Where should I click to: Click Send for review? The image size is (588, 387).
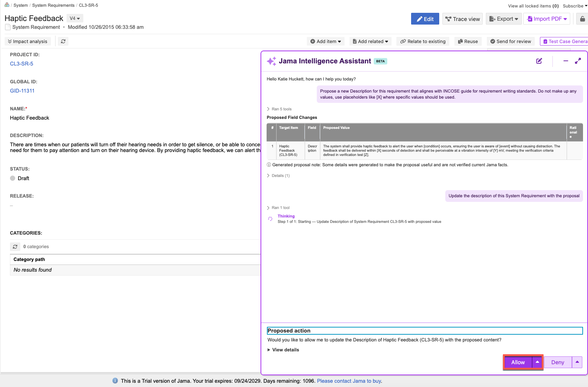click(511, 41)
